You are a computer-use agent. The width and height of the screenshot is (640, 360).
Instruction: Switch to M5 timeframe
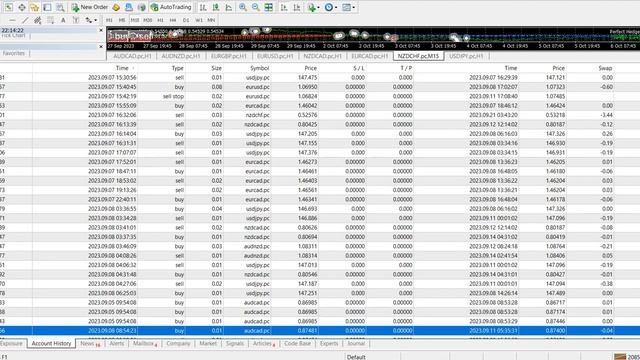click(x=122, y=20)
